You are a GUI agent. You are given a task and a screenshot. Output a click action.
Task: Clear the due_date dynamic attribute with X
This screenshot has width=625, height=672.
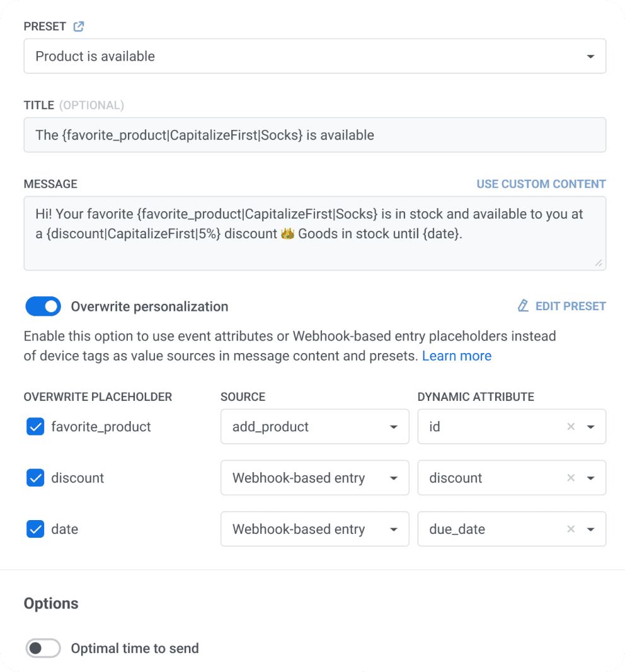571,529
